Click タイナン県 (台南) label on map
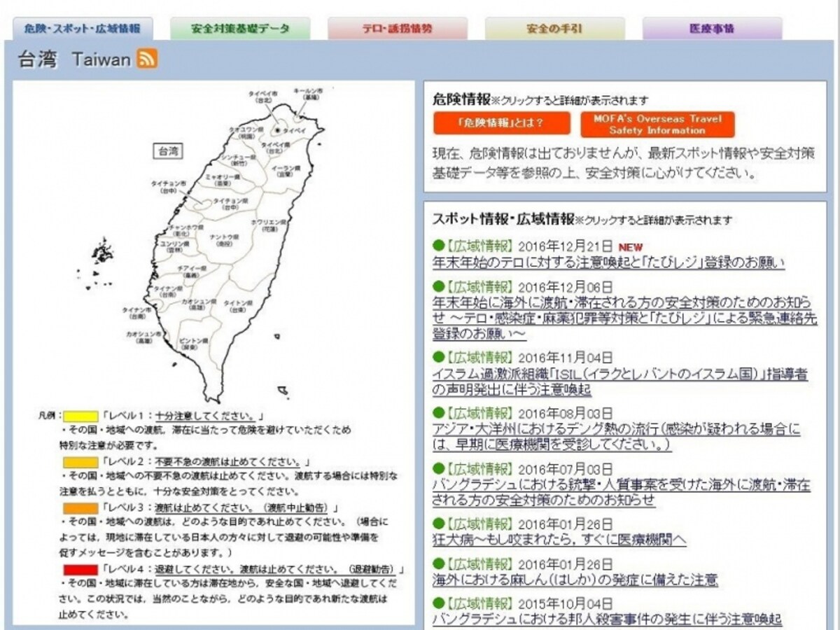 click(168, 291)
